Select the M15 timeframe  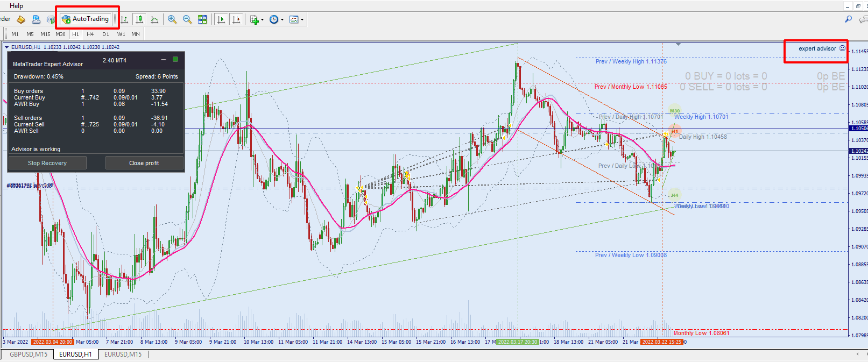point(45,34)
